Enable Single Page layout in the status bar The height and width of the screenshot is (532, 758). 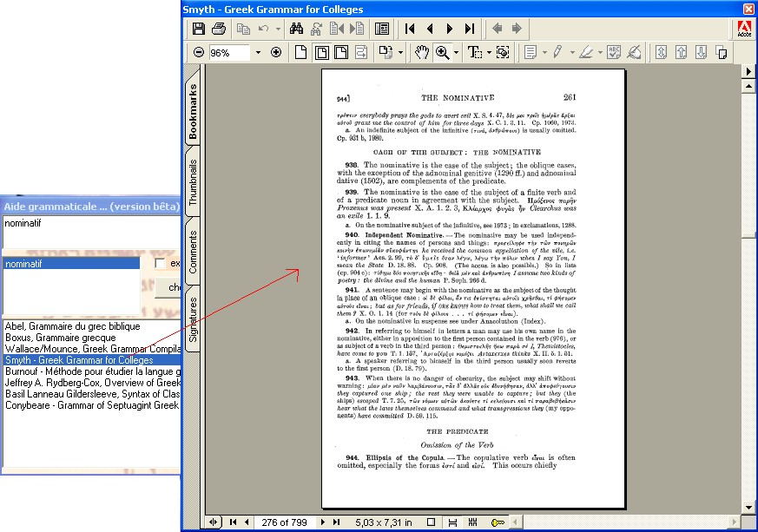click(432, 522)
